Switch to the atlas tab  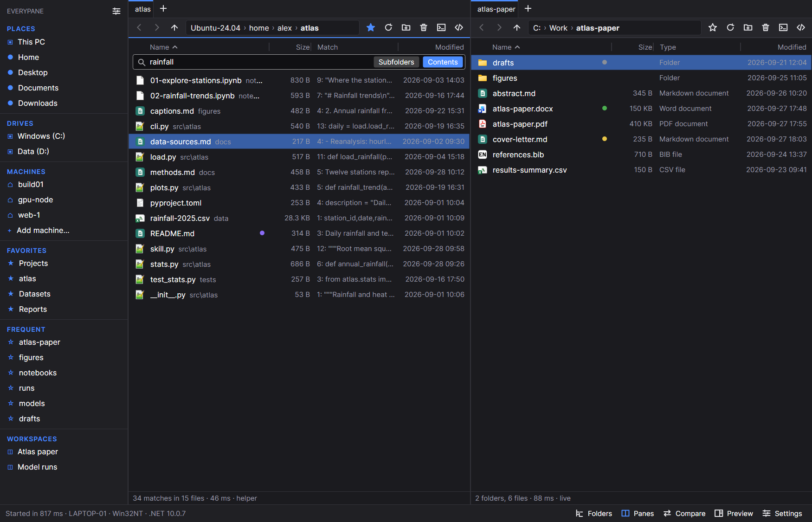pyautogui.click(x=143, y=9)
